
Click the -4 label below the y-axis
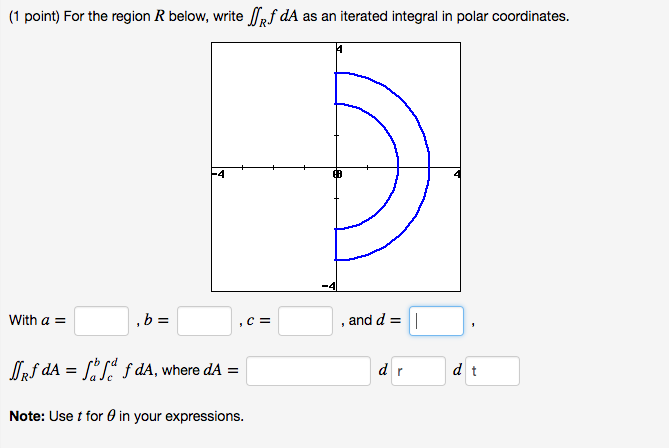click(x=329, y=286)
